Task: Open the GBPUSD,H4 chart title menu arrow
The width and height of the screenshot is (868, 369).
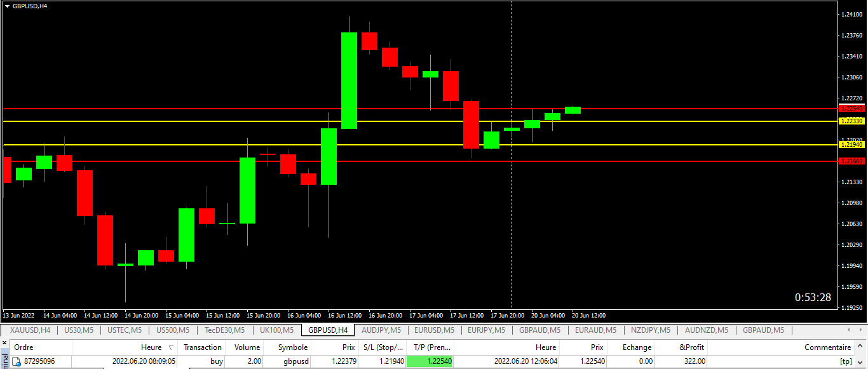Action: (7, 6)
